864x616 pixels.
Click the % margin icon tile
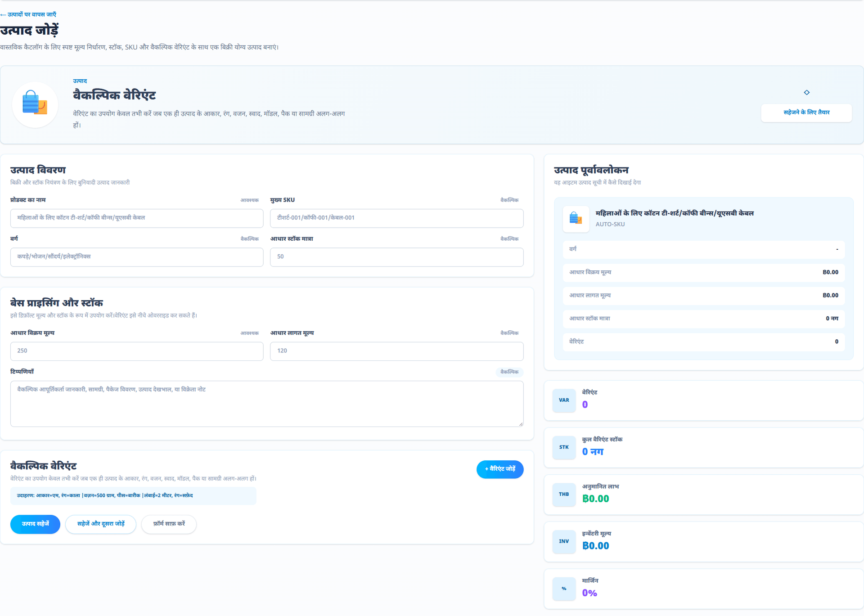pyautogui.click(x=564, y=589)
